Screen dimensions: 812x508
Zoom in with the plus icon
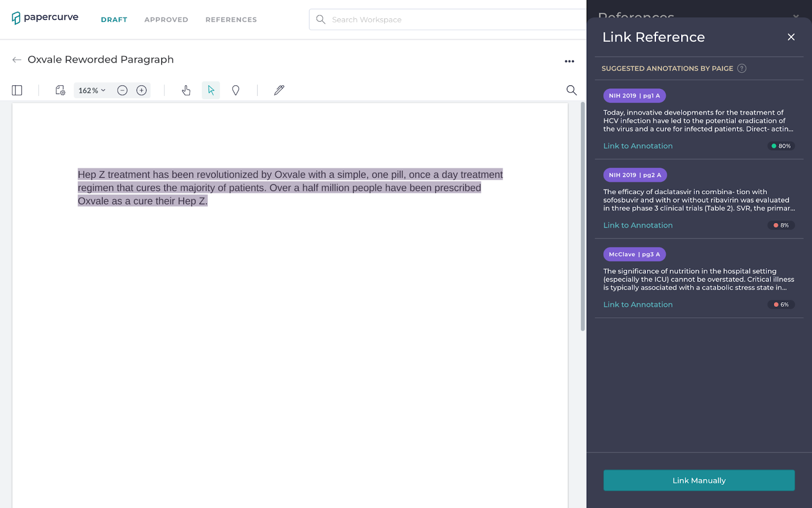(142, 90)
